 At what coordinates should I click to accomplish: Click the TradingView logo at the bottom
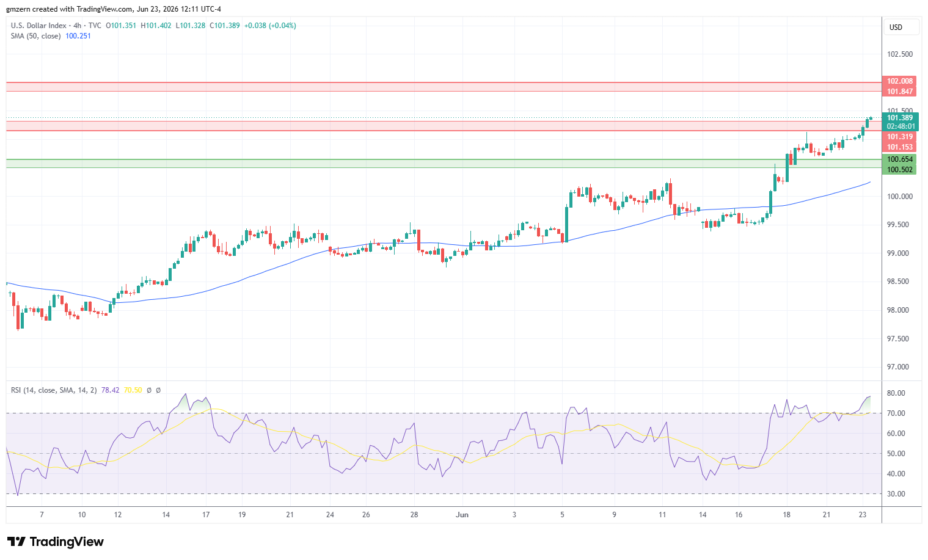tap(56, 542)
